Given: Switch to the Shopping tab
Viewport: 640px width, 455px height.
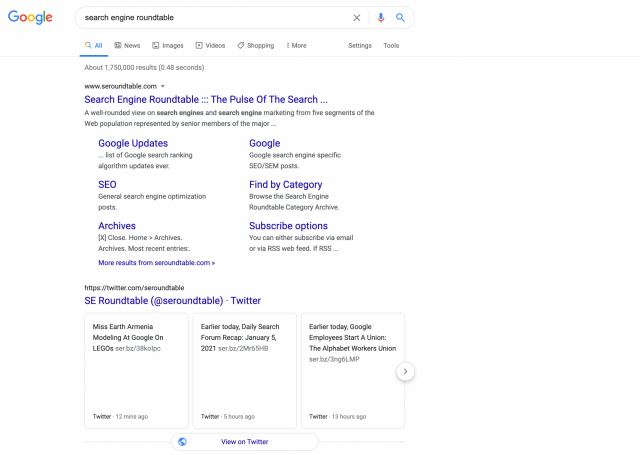Looking at the screenshot, I should click(256, 45).
